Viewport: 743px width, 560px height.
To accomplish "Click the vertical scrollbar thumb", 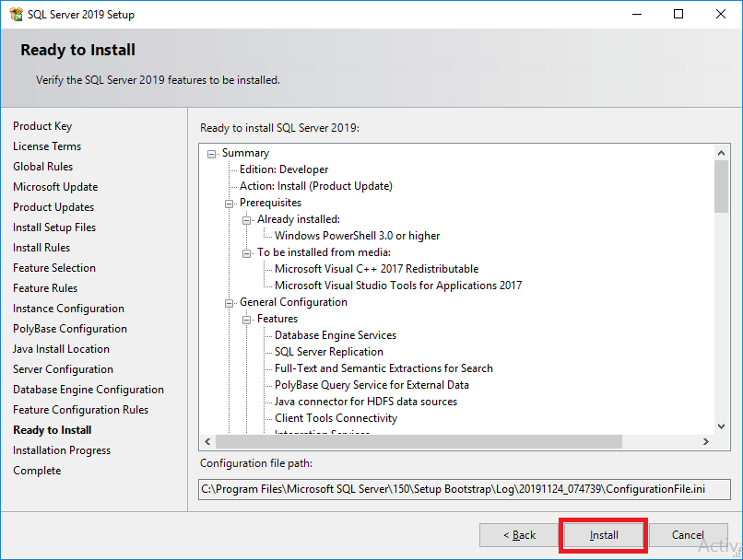I will click(x=721, y=186).
